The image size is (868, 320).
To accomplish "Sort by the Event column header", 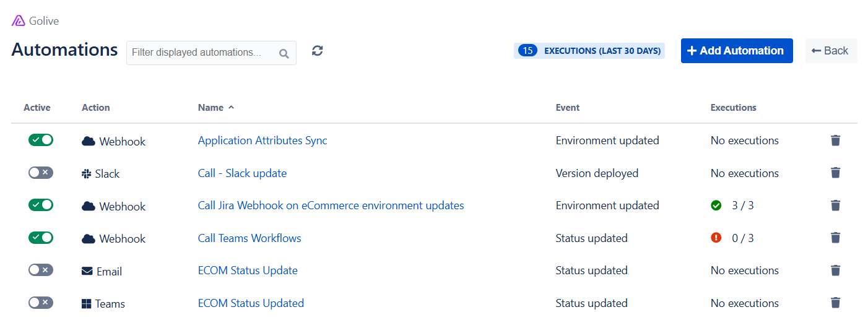I will pyautogui.click(x=568, y=108).
